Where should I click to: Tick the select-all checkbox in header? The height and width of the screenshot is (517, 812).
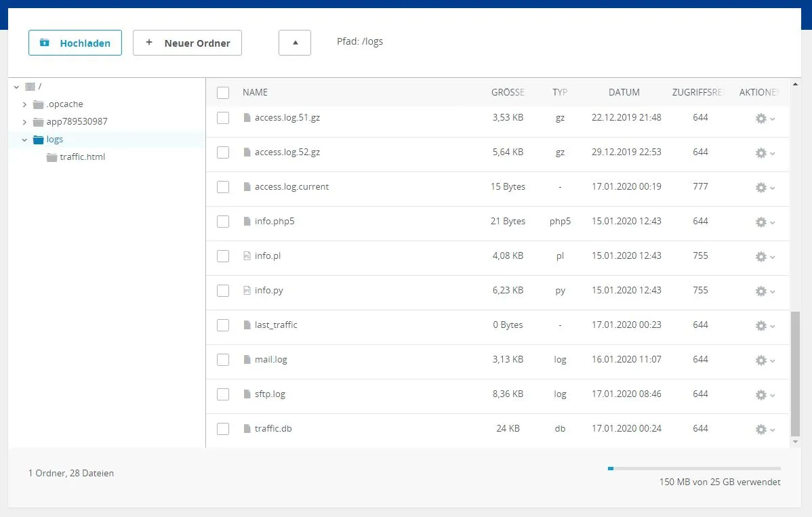[x=223, y=93]
